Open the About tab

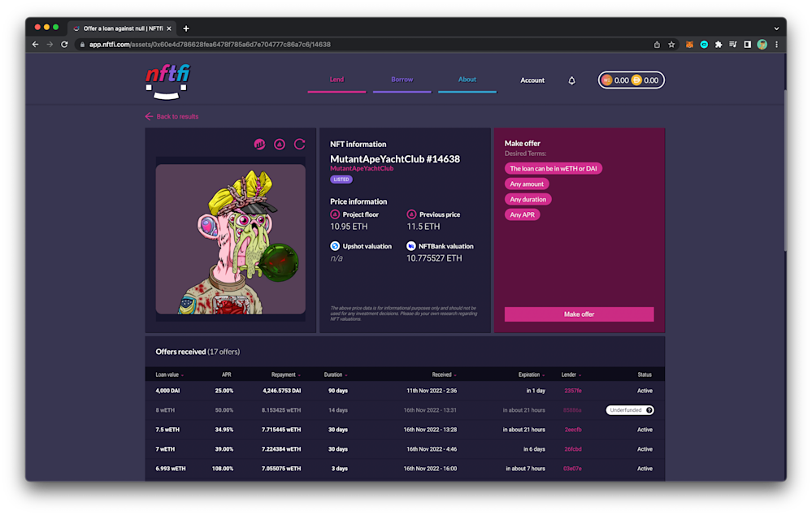click(x=467, y=80)
